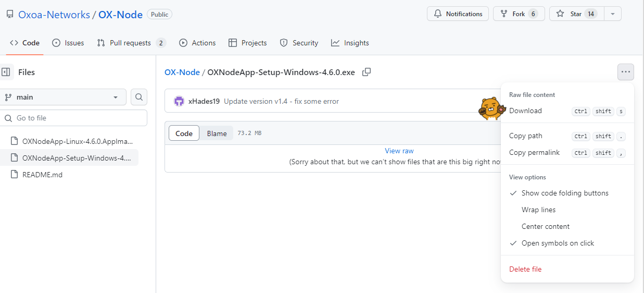The image size is (644, 293).
Task: Toggle Show code folding buttons option
Action: click(567, 193)
